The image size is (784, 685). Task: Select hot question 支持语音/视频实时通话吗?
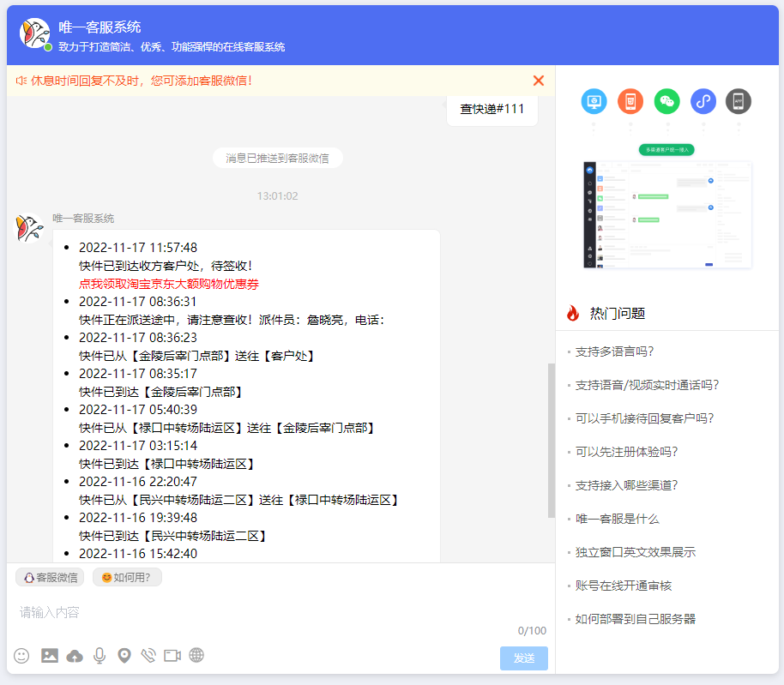coord(647,385)
